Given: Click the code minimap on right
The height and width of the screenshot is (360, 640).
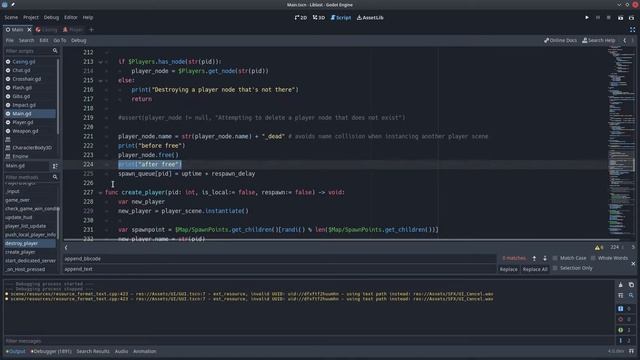Looking at the screenshot, I should tap(621, 141).
